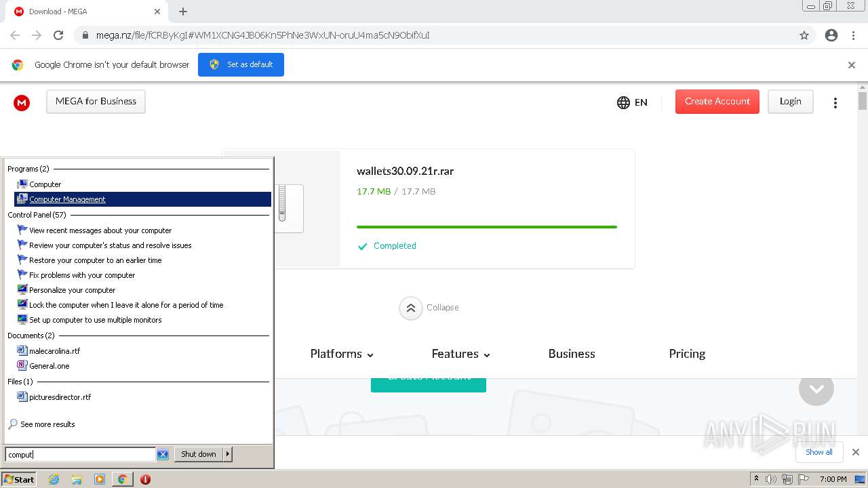Bookmark this page with star icon

(x=804, y=35)
